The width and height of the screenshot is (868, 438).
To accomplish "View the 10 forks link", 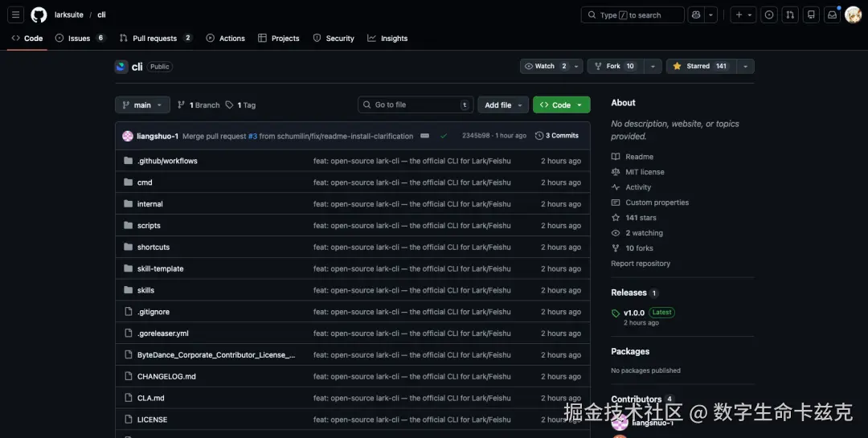I will (633, 248).
